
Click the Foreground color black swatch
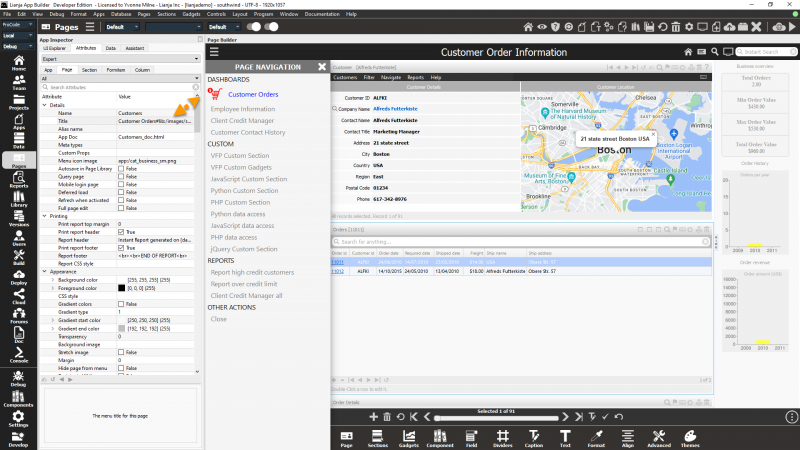coord(121,290)
